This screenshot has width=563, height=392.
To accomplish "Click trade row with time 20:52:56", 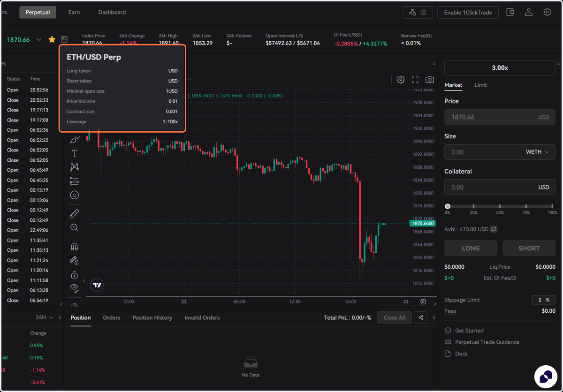I will 31,90.
